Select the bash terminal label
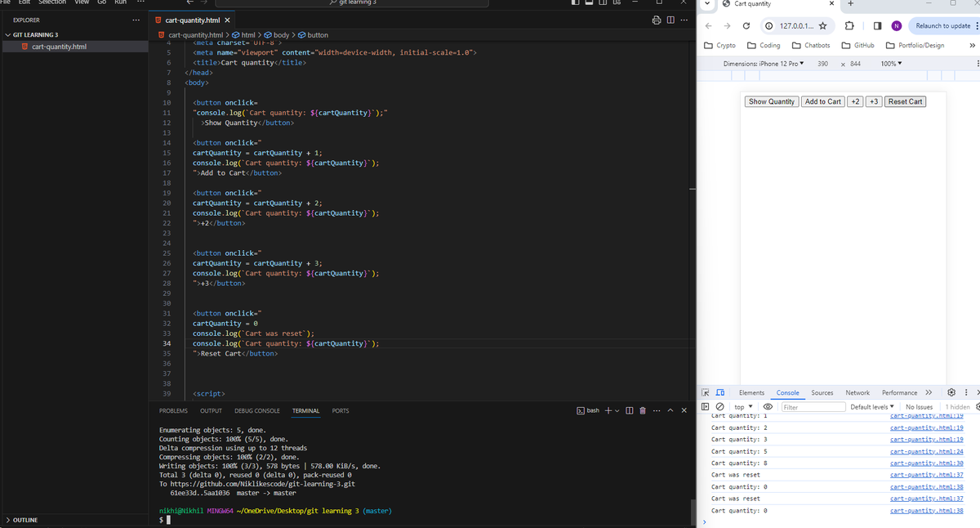980x528 pixels. point(588,410)
